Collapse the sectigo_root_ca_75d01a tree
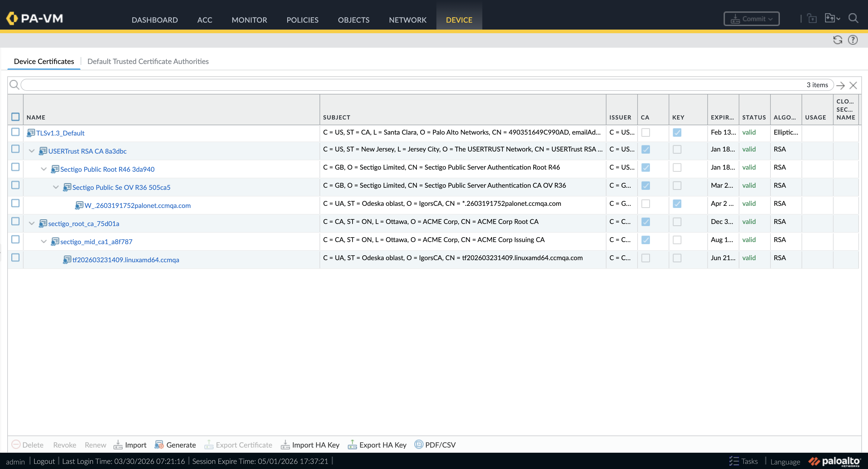This screenshot has height=469, width=868. click(x=32, y=224)
